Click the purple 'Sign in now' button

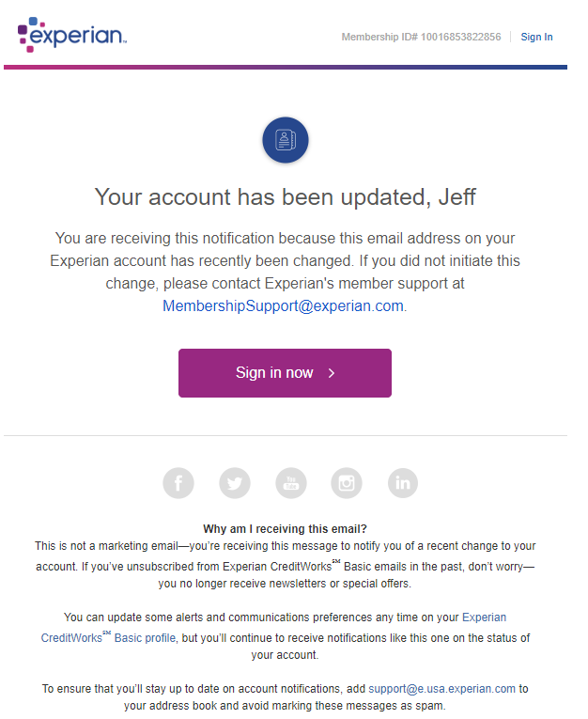coord(285,373)
